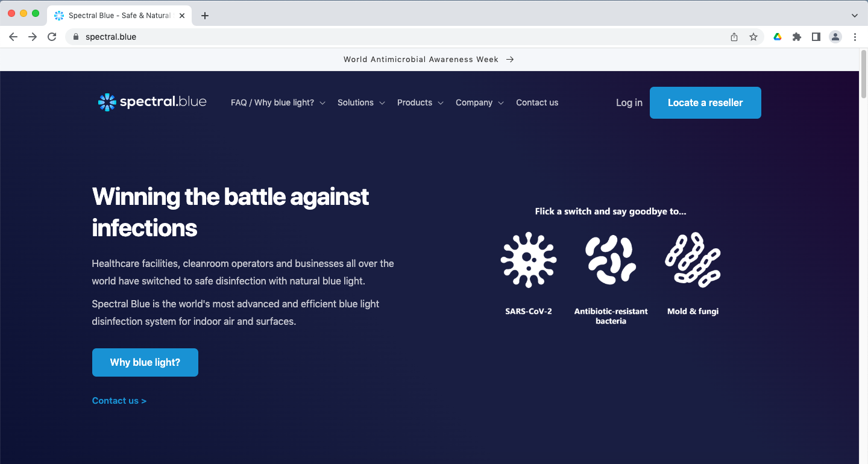Click the SARS-CoV-2 label
Viewport: 868px width, 464px height.
pyautogui.click(x=529, y=312)
